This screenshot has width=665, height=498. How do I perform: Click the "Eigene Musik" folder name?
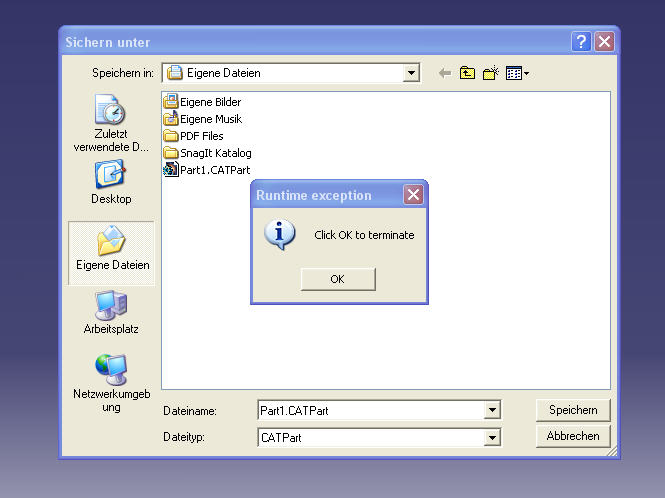[x=211, y=119]
